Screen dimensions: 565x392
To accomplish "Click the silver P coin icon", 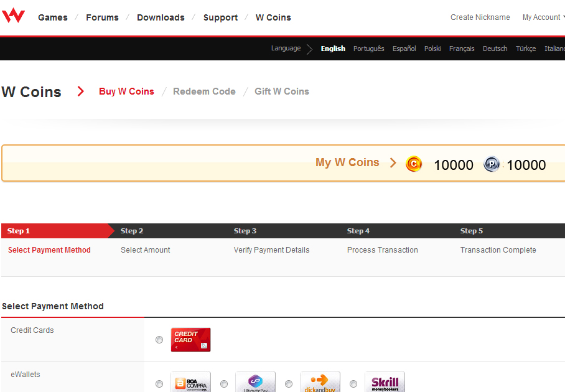I will (492, 164).
